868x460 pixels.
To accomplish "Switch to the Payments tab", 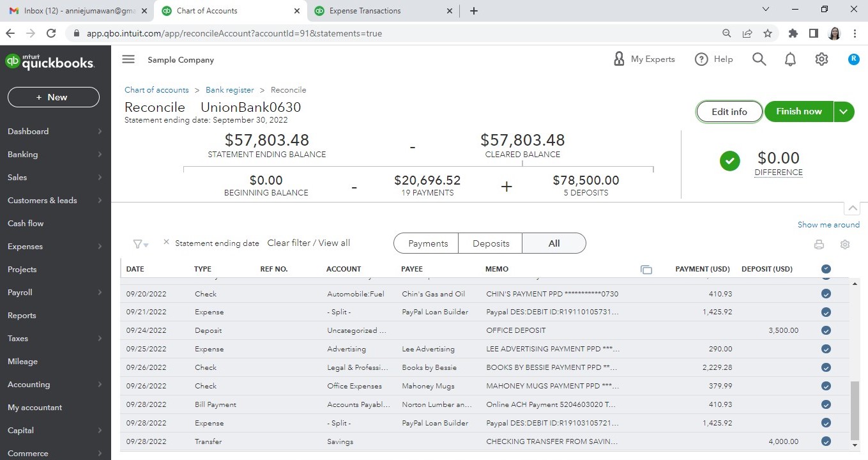I will 427,243.
